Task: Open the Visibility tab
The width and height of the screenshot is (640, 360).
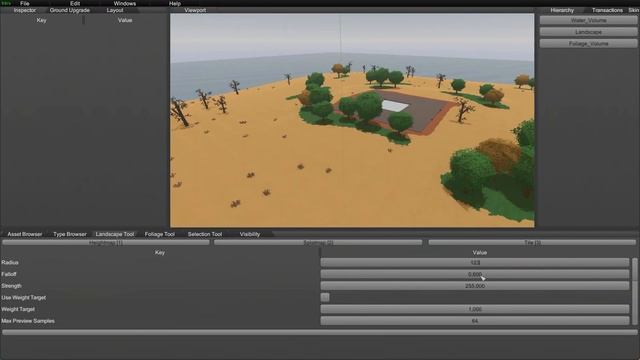Action: [x=250, y=234]
